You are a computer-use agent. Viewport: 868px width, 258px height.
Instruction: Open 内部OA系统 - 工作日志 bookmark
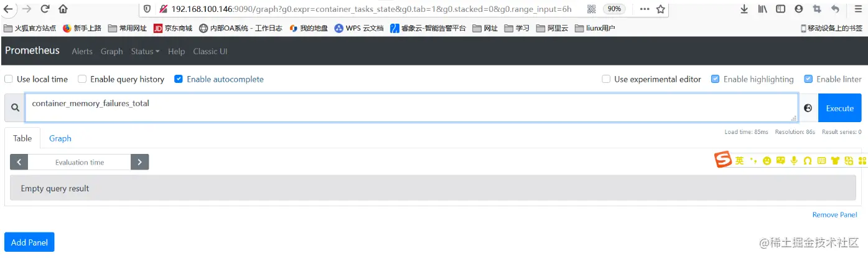[x=240, y=28]
